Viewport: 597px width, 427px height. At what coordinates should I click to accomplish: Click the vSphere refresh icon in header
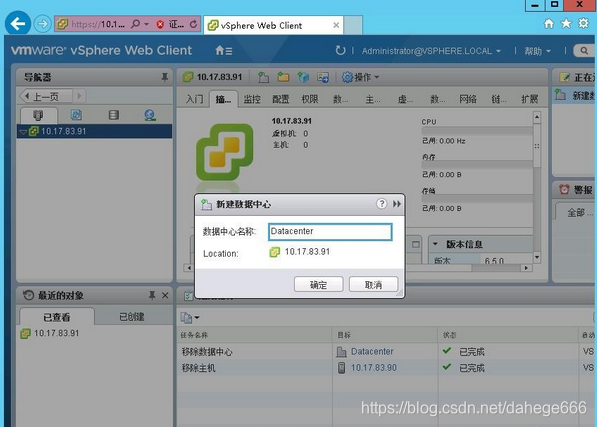[340, 50]
